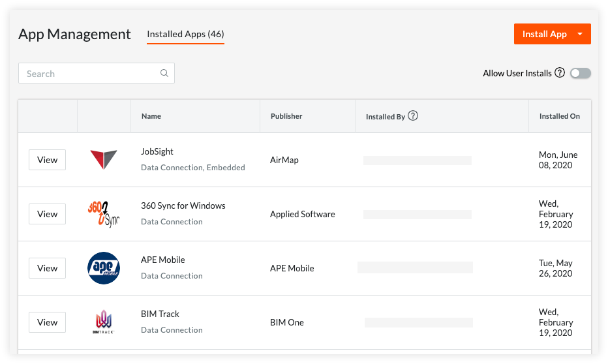
Task: View the BIM Track app
Action: point(48,322)
